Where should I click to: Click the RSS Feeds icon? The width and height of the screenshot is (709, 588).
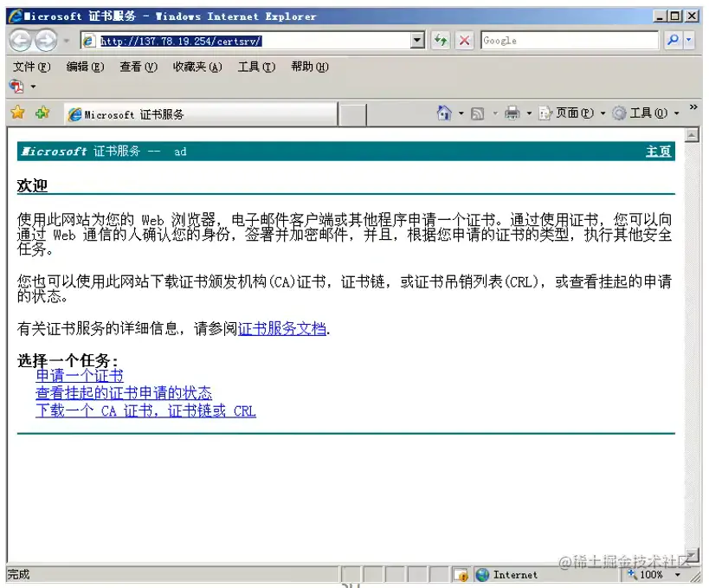click(478, 113)
